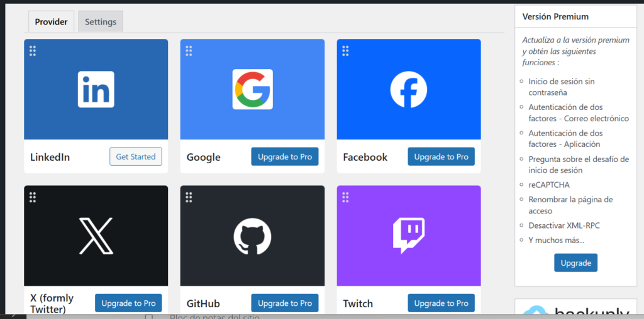The height and width of the screenshot is (319, 644).
Task: Click the LinkedIn provider name
Action: [x=50, y=157]
